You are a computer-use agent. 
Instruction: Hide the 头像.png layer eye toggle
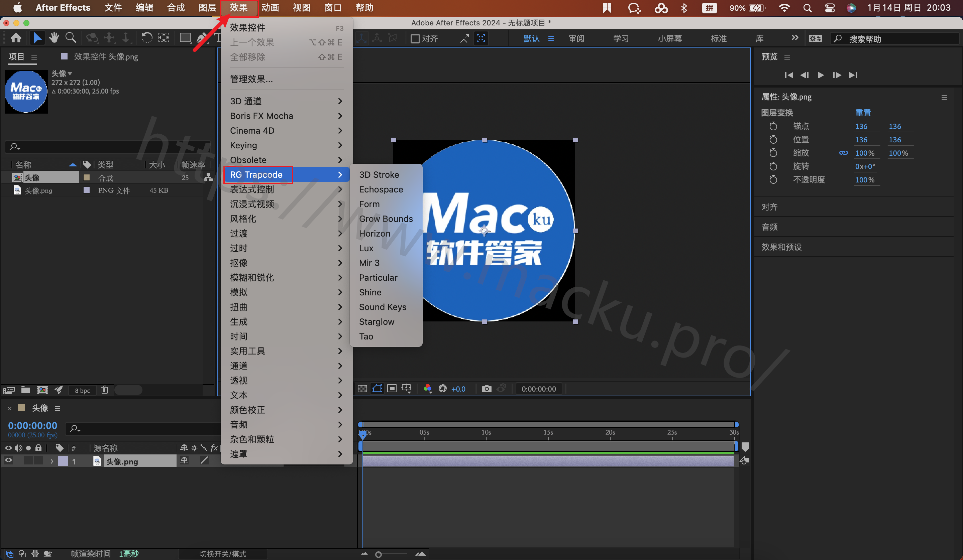(8, 461)
